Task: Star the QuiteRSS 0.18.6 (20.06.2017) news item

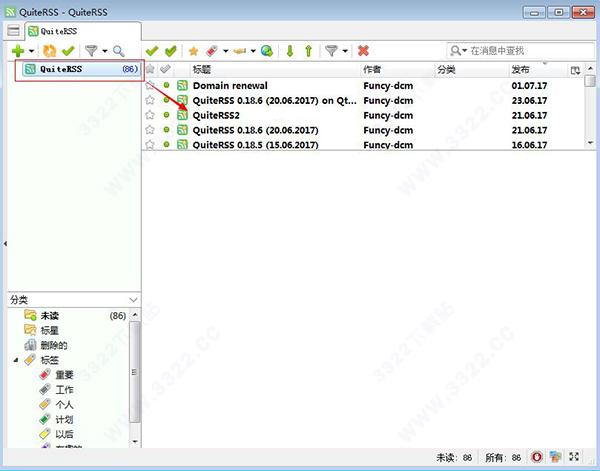Action: pos(150,130)
